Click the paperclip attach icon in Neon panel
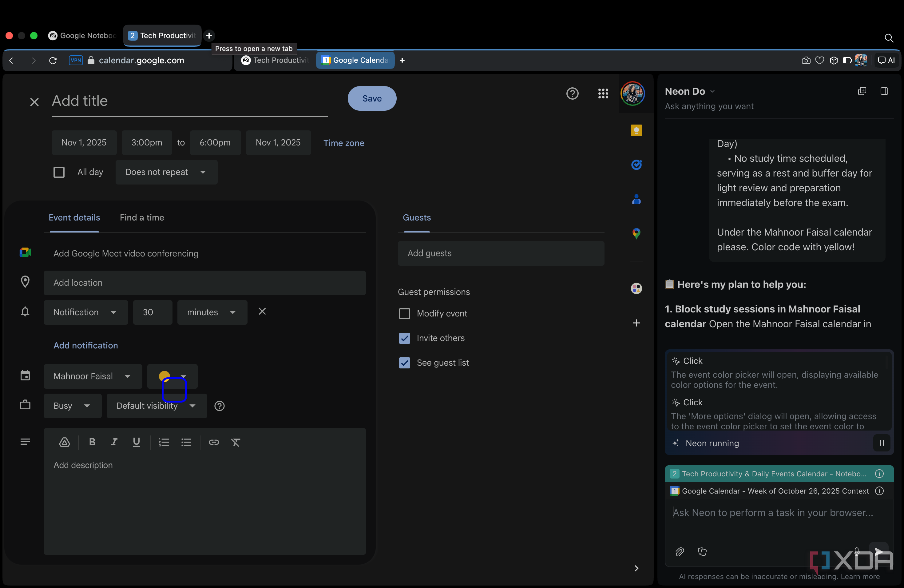The height and width of the screenshot is (588, 904). coord(680,551)
